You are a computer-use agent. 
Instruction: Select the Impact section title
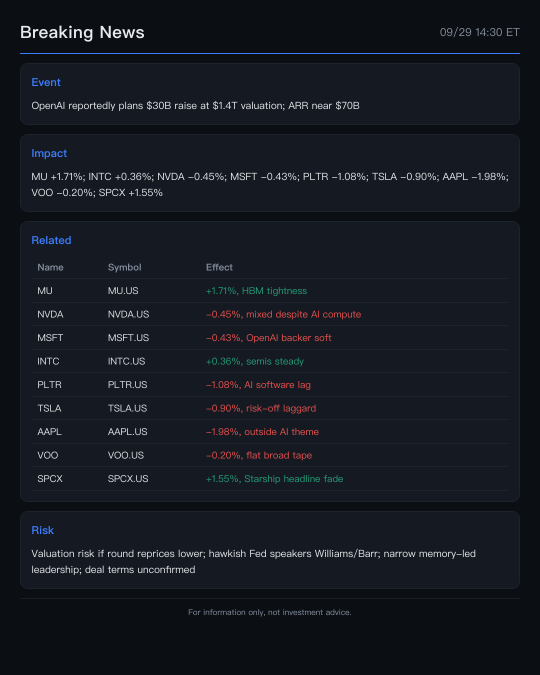pos(49,153)
